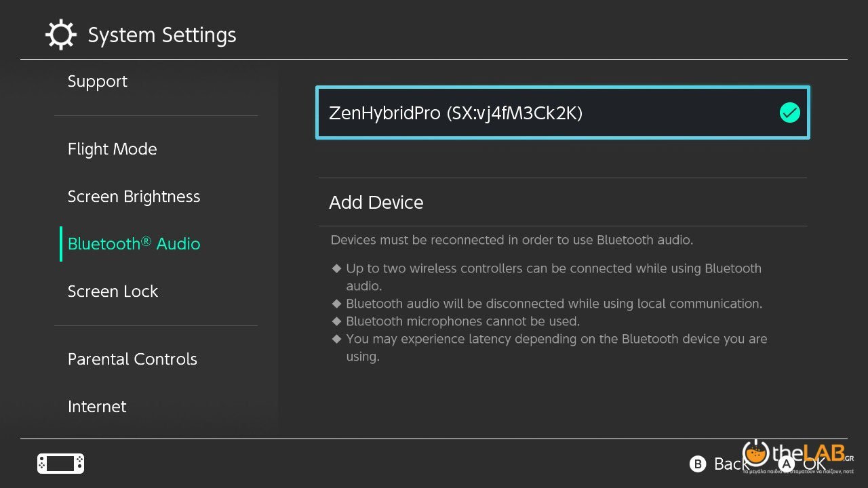Select Internet in the sidebar

[97, 407]
